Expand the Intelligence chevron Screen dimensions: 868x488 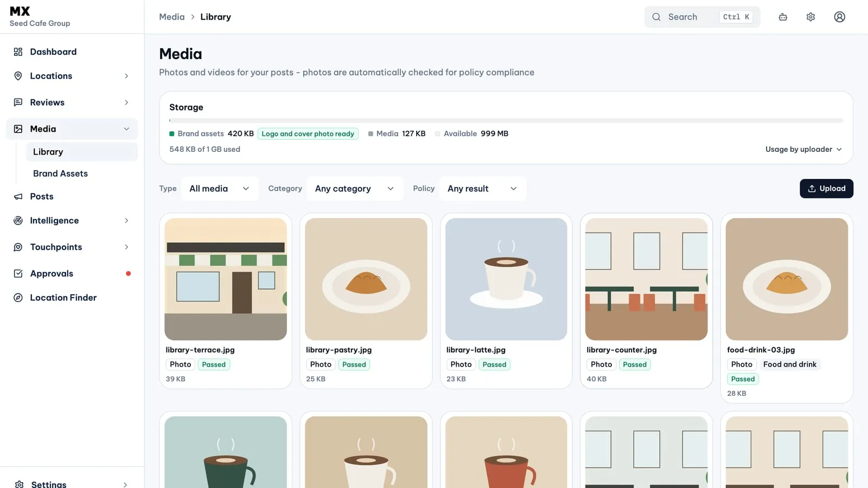pyautogui.click(x=126, y=221)
